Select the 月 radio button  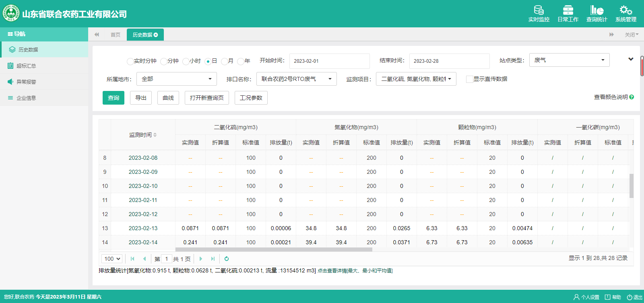pos(224,61)
